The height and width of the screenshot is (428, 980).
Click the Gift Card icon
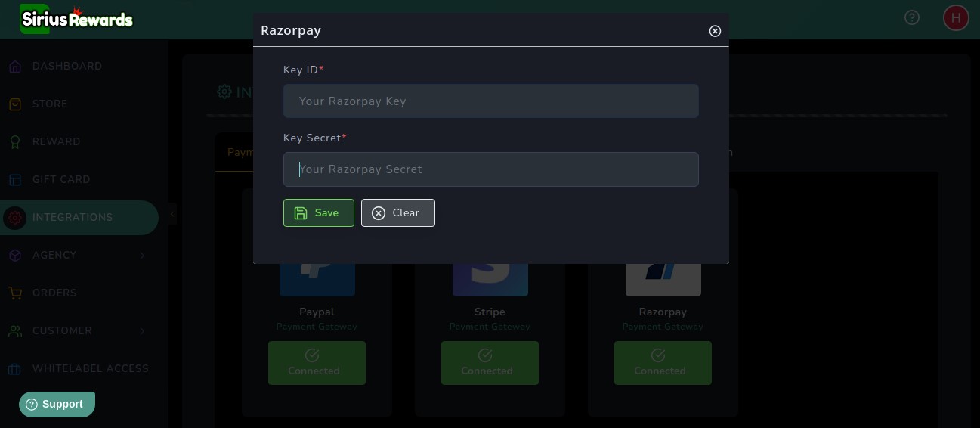(x=15, y=180)
